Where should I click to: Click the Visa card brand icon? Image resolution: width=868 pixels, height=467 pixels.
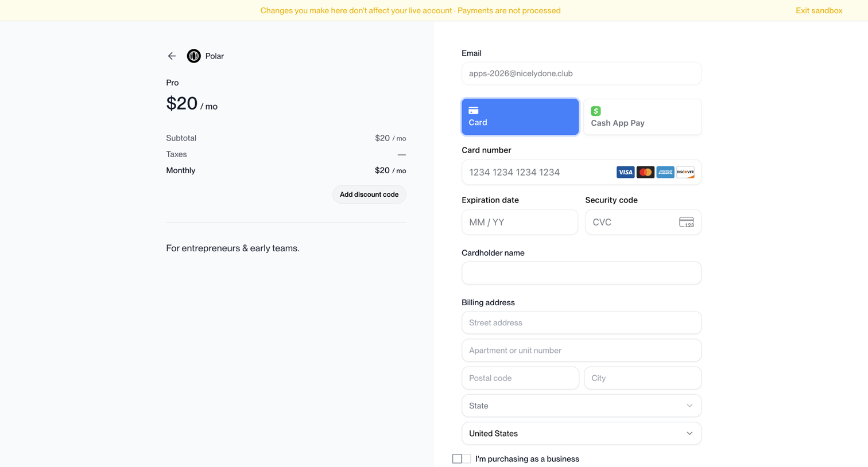click(x=625, y=172)
